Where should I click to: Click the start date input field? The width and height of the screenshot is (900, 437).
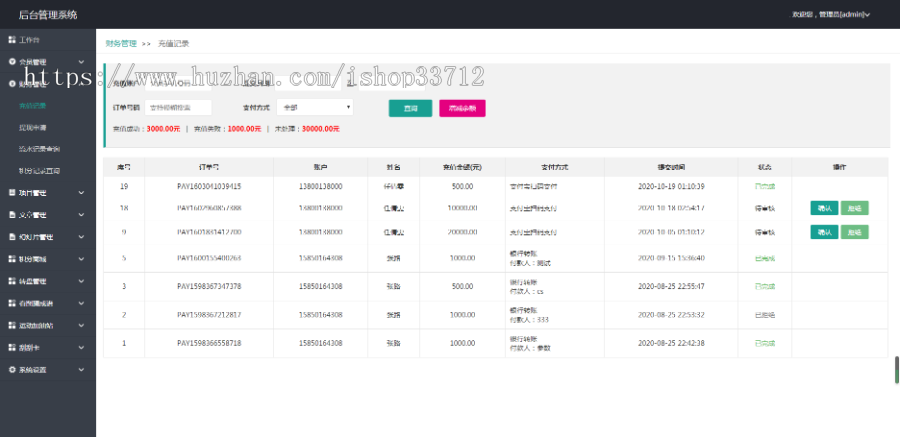click(308, 84)
